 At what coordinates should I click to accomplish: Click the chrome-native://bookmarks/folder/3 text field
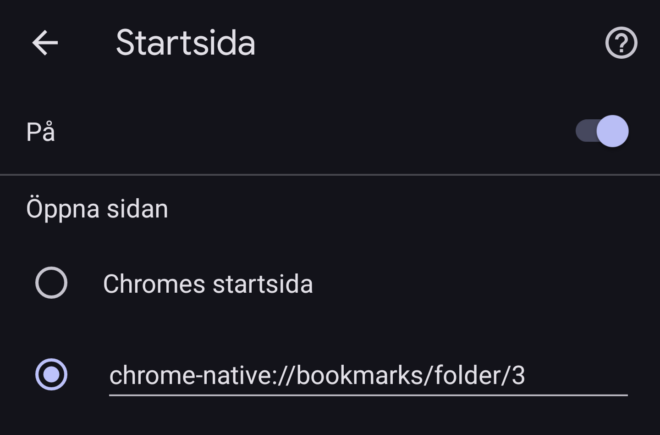[368, 376]
